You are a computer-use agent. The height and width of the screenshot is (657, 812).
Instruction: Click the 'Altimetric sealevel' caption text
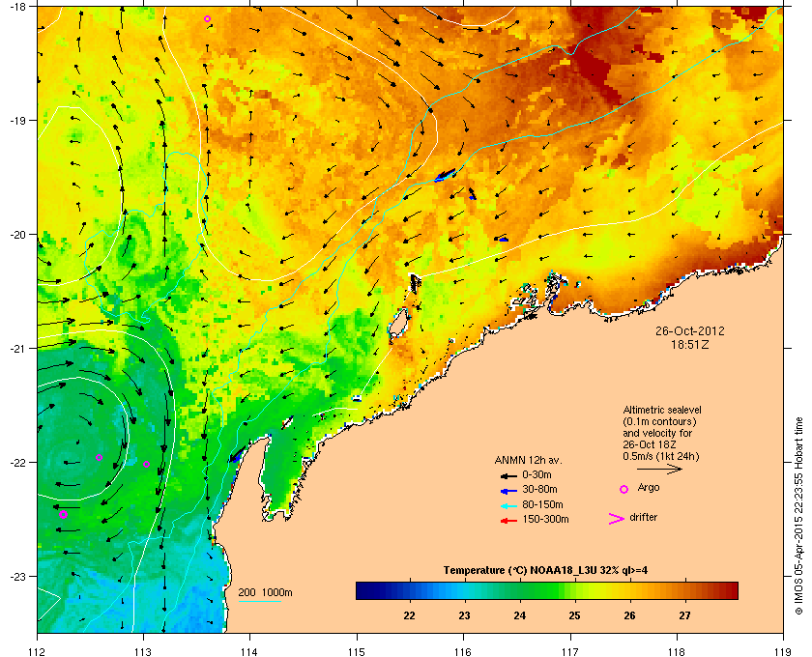tap(662, 410)
